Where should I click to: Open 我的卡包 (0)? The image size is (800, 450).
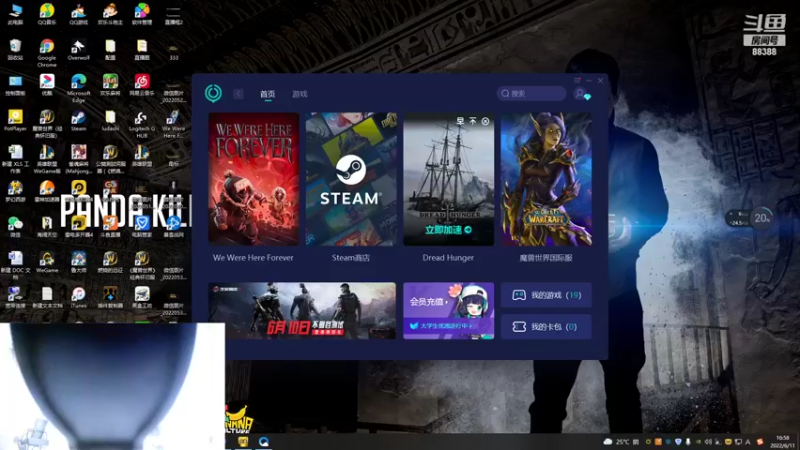click(546, 327)
